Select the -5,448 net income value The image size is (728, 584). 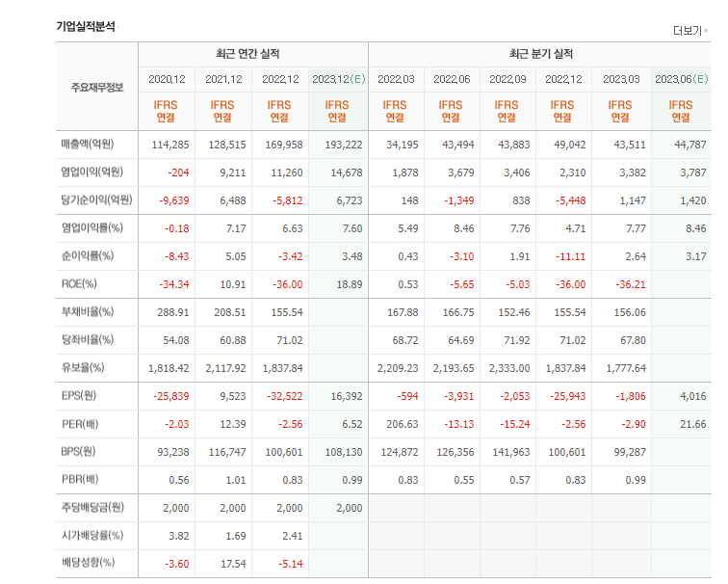(571, 200)
